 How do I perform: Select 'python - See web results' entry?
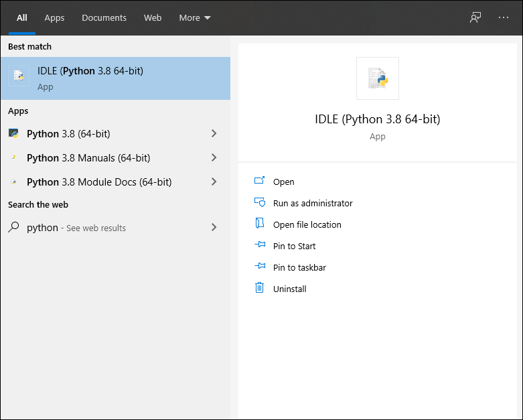click(x=115, y=227)
